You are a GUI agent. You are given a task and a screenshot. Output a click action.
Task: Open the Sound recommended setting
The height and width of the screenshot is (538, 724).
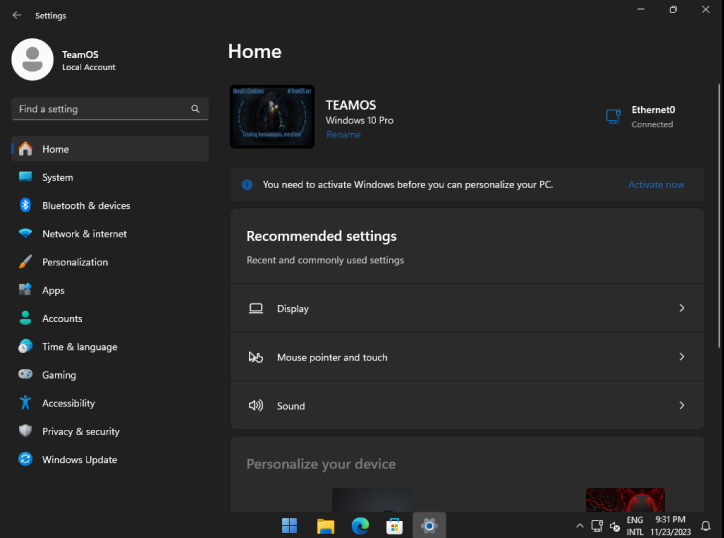click(x=467, y=405)
